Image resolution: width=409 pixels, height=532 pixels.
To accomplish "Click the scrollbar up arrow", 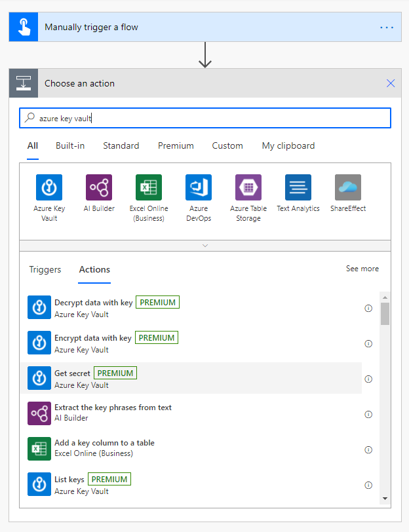I will [x=385, y=297].
